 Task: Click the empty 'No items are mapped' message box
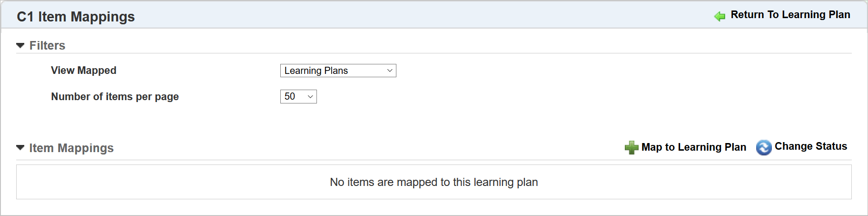[434, 182]
